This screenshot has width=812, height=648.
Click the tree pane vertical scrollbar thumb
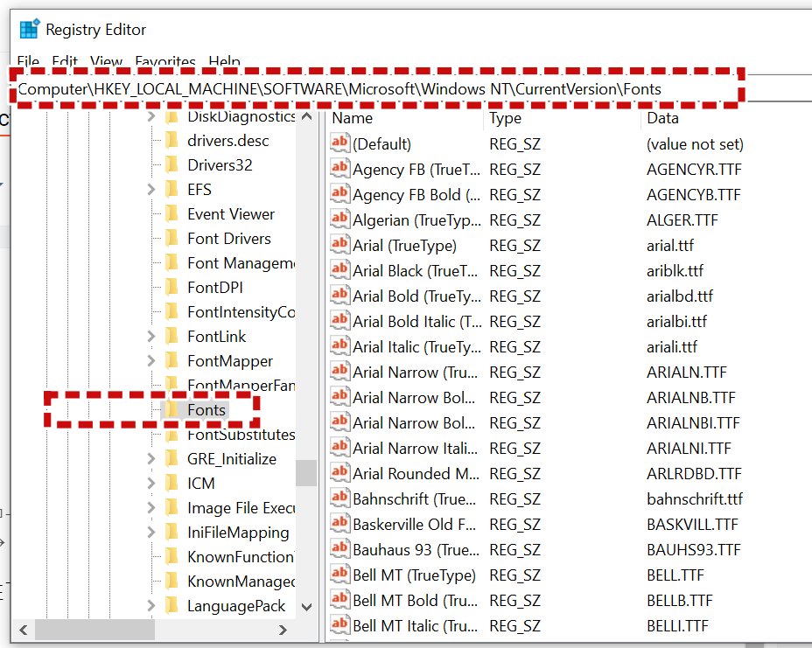coord(306,473)
